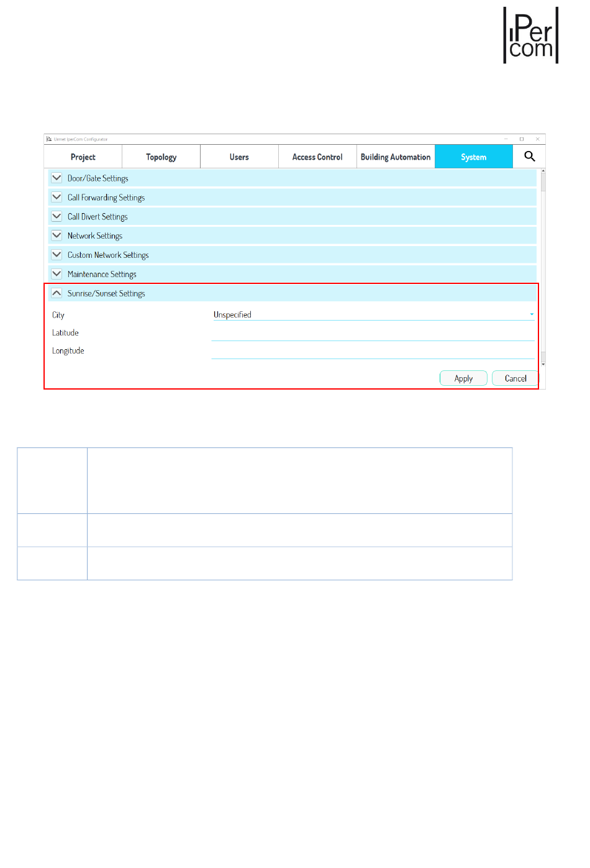The height and width of the screenshot is (868, 590).
Task: Expand Call Divert Settings chevron
Action: tap(57, 216)
